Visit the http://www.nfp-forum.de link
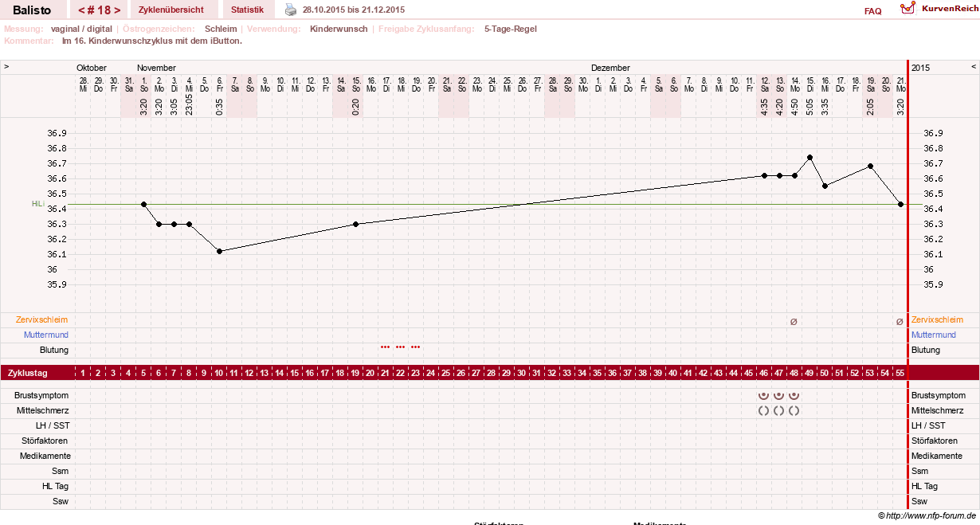The height and width of the screenshot is (525, 980). pos(931,515)
